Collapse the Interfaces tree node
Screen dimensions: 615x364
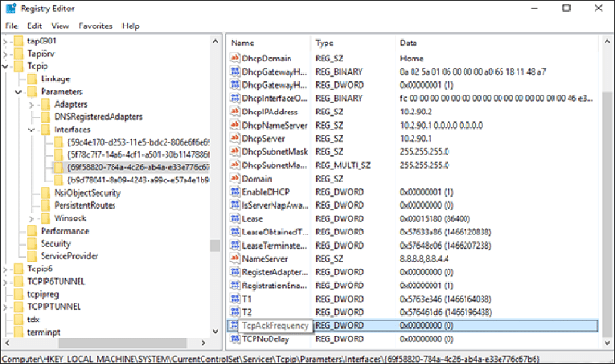pos(31,130)
